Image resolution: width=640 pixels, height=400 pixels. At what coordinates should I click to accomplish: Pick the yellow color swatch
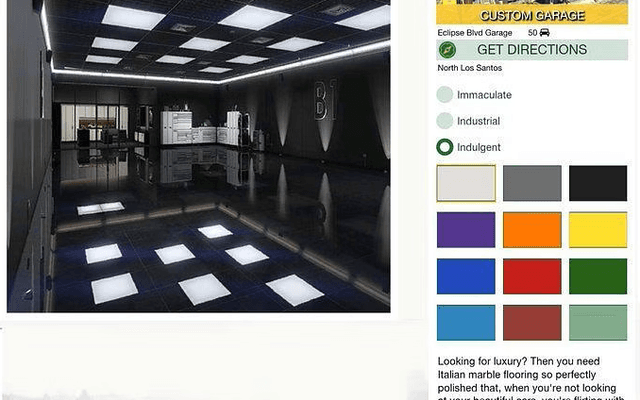tap(598, 230)
